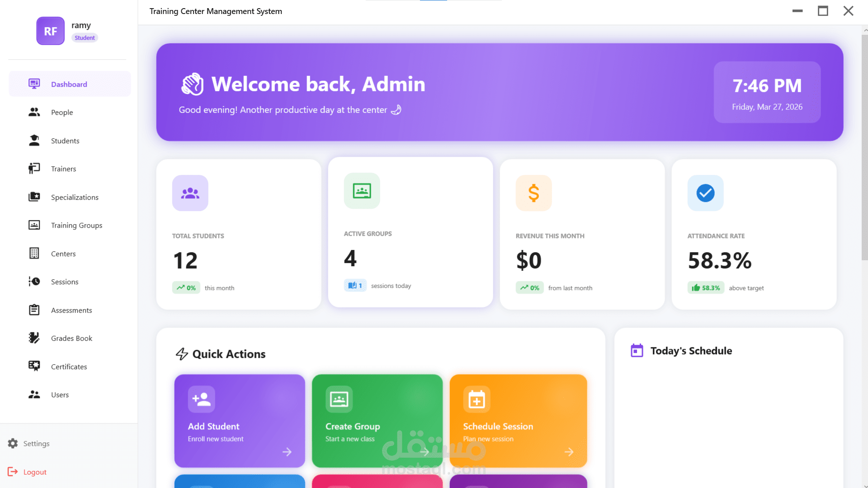Go to the Dashboard menu item

point(70,84)
